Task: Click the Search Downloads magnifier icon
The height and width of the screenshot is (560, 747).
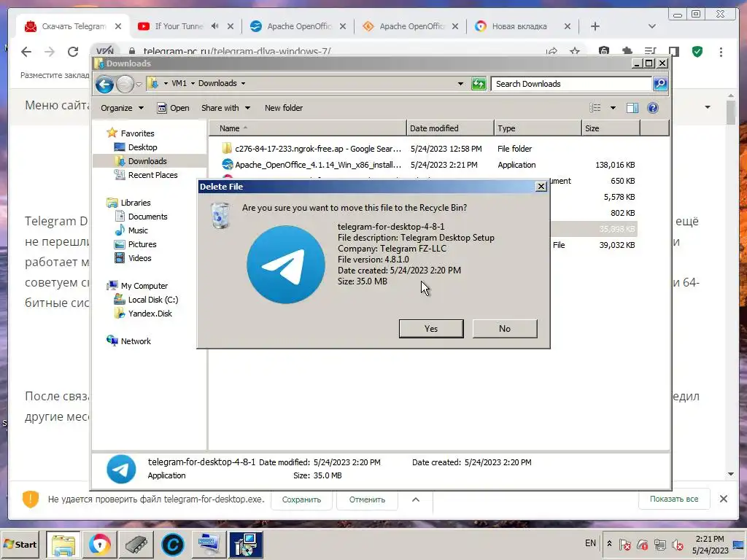Action: 659,84
